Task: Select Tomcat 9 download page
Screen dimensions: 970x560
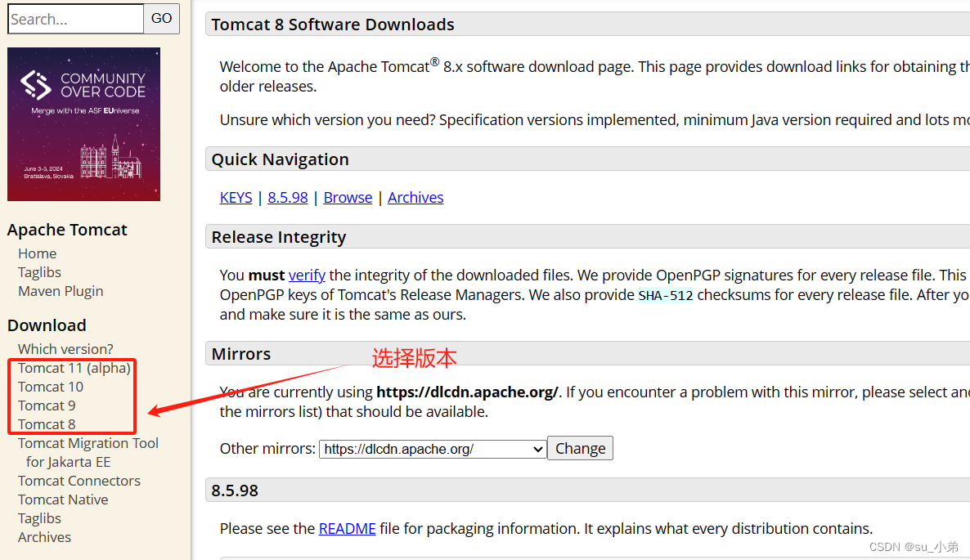Action: [47, 405]
